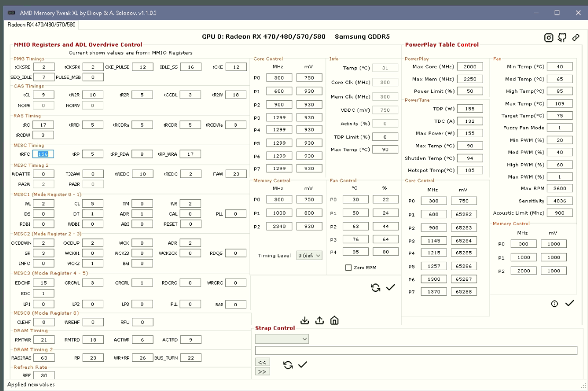Click PowerPlay Core P7 MHz 1370 field
Image resolution: width=588 pixels, height=391 pixels.
coord(434,291)
